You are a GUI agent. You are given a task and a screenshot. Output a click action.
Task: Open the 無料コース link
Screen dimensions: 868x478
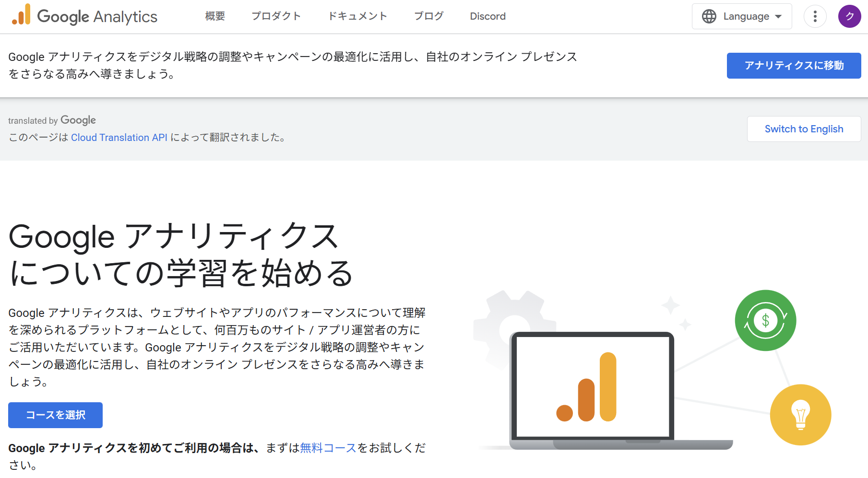point(328,448)
